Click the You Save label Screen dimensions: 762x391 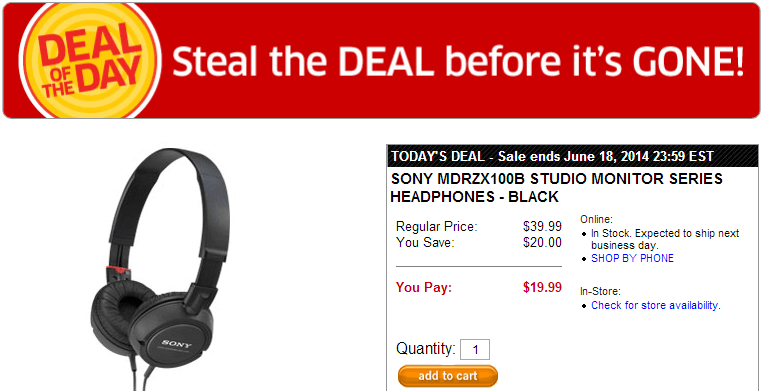point(425,242)
